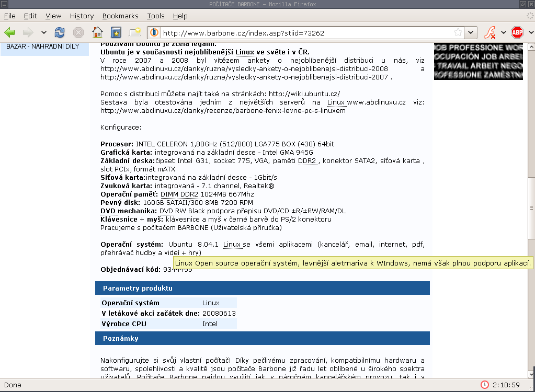
Task: Open the Edit menu
Action: click(30, 16)
